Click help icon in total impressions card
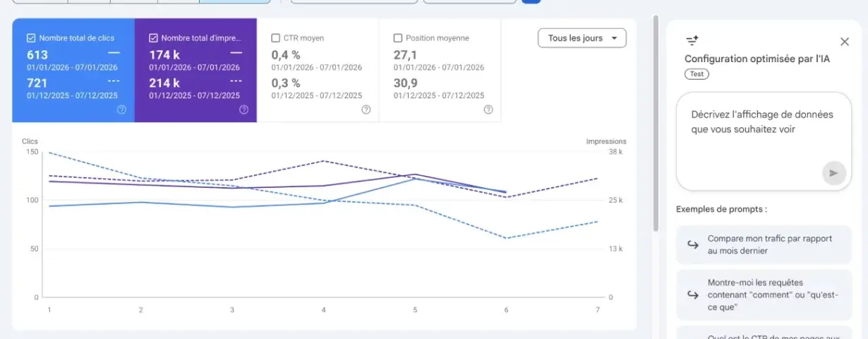This screenshot has width=868, height=339. 243,109
